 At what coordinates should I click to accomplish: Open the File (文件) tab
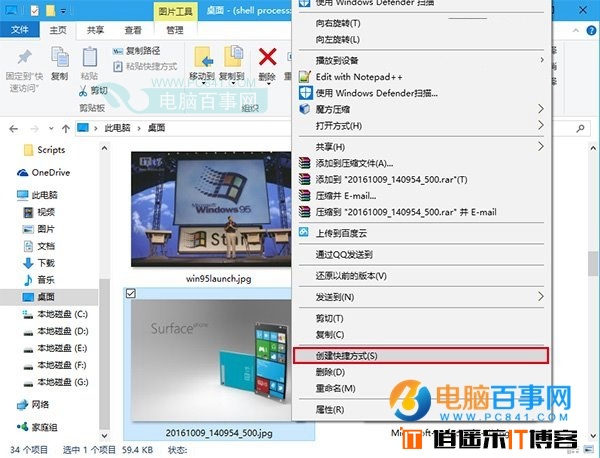click(x=20, y=29)
